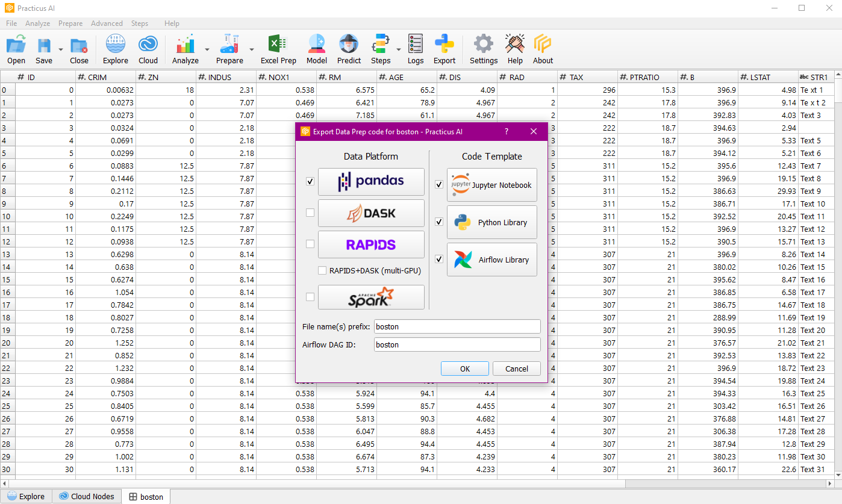The width and height of the screenshot is (842, 504).
Task: Click the Steps toolbar icon
Action: tap(381, 49)
